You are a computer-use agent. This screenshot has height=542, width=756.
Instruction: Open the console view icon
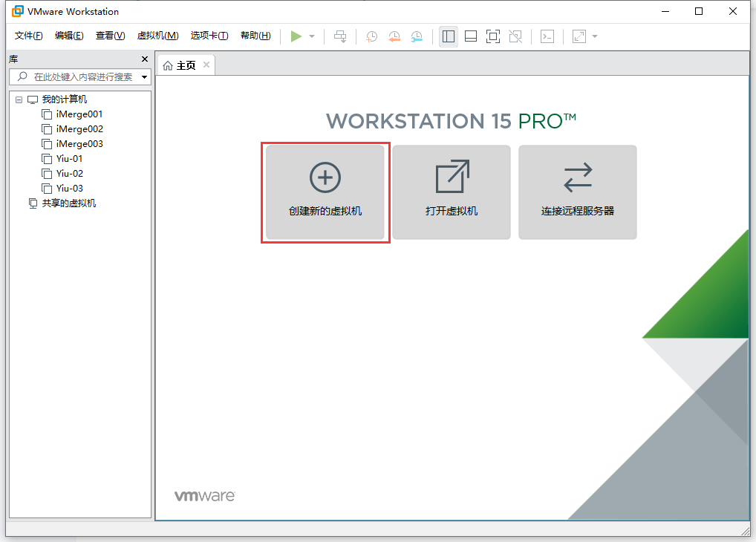[547, 36]
